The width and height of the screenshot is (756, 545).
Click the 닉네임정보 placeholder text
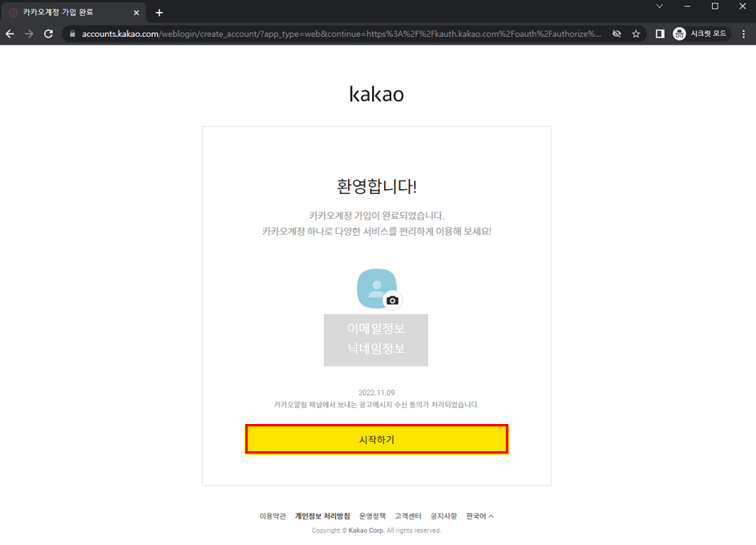[376, 349]
